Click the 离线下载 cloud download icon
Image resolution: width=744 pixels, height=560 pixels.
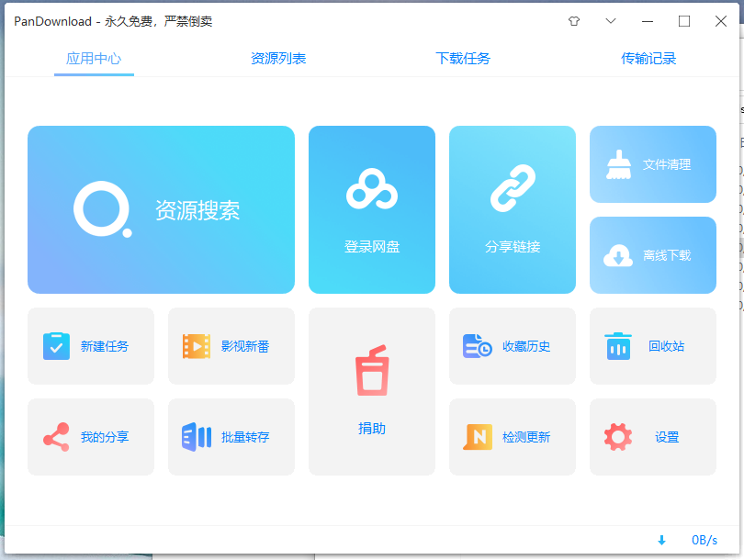point(618,255)
